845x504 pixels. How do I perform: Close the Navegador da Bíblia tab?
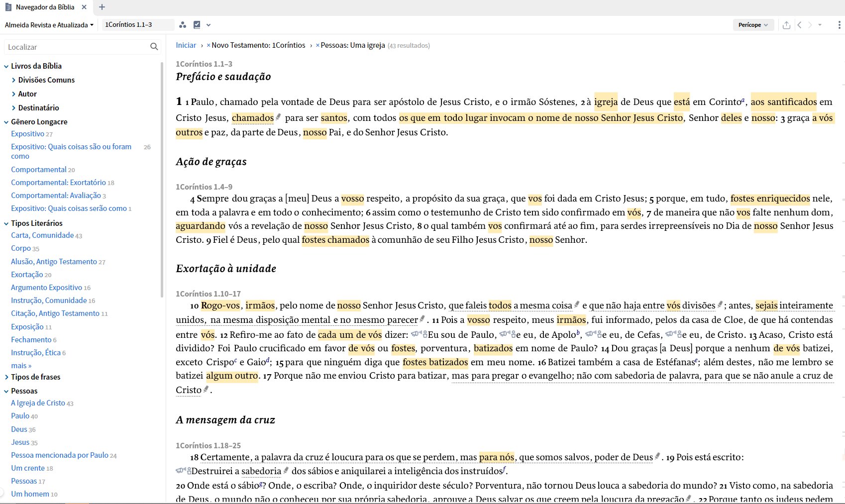click(x=84, y=7)
